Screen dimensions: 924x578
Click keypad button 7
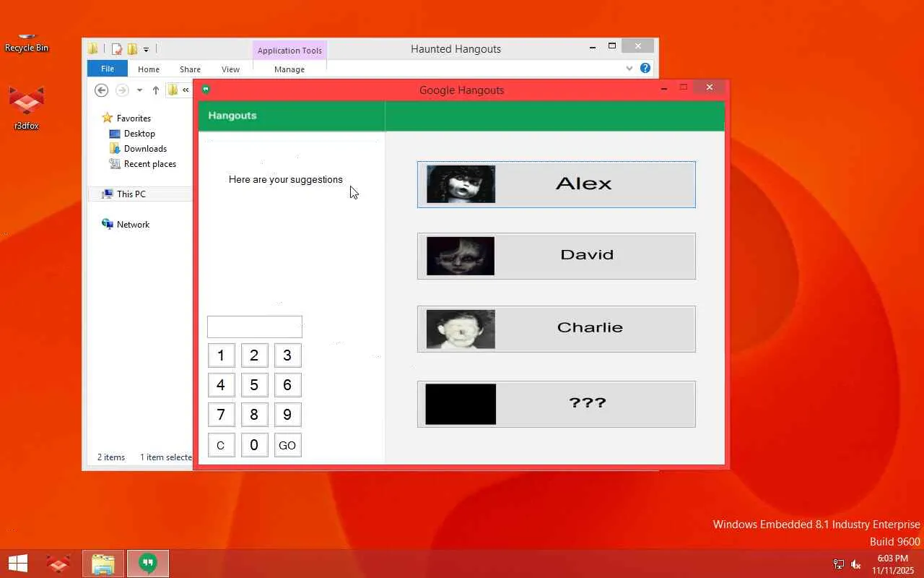[221, 415]
